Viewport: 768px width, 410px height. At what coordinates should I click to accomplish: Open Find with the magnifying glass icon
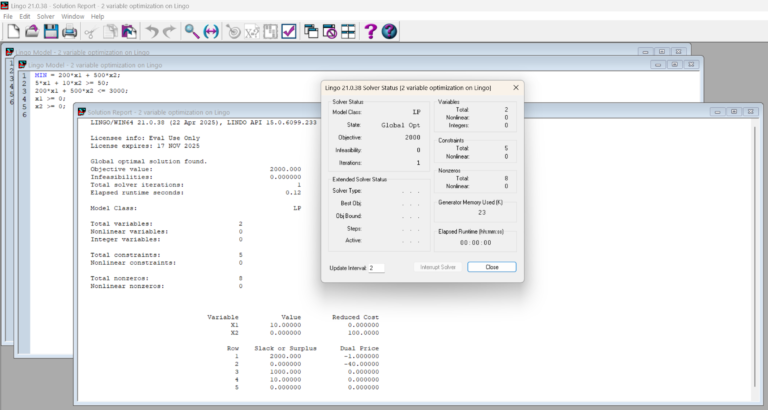pos(191,32)
